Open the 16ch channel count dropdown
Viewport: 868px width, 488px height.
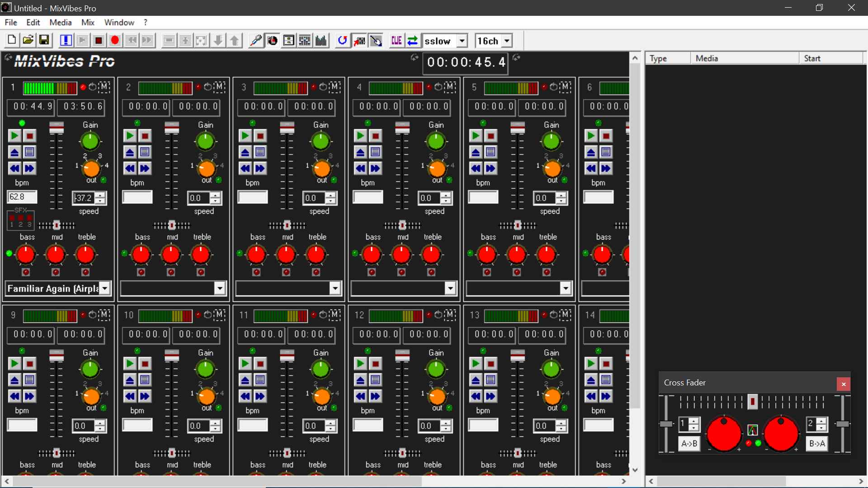507,41
